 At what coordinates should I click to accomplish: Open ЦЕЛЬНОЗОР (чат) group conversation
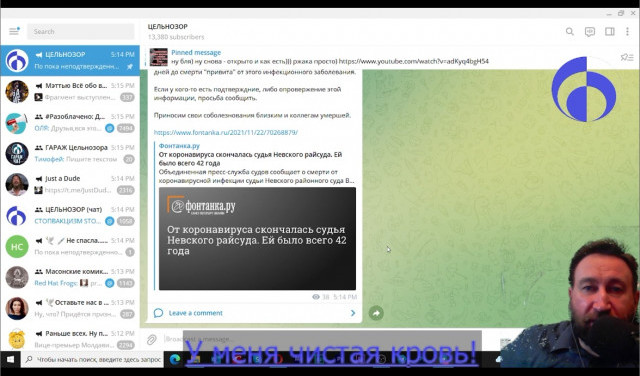tap(70, 216)
